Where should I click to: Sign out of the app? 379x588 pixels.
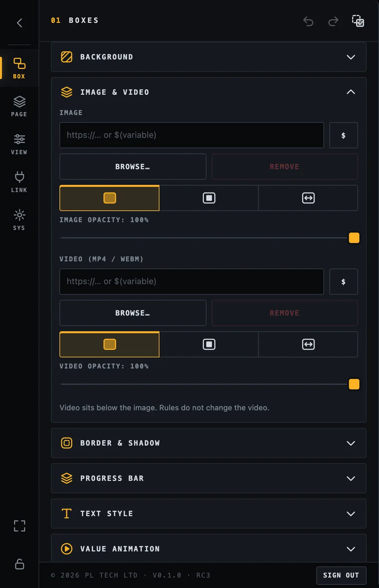[x=341, y=575]
